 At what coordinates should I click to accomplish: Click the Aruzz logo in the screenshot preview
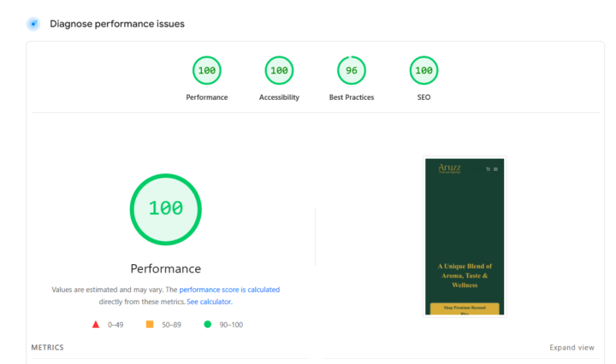point(449,168)
